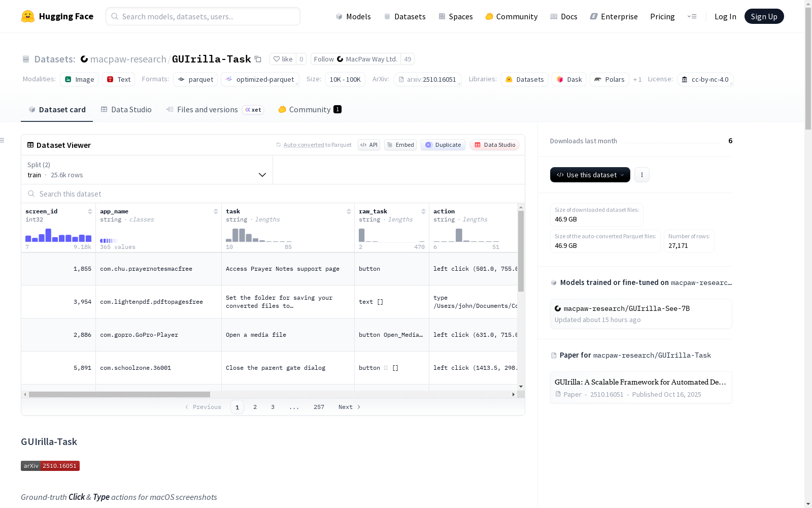Go to Spaces in the top navigation
This screenshot has height=508, width=812.
456,16
